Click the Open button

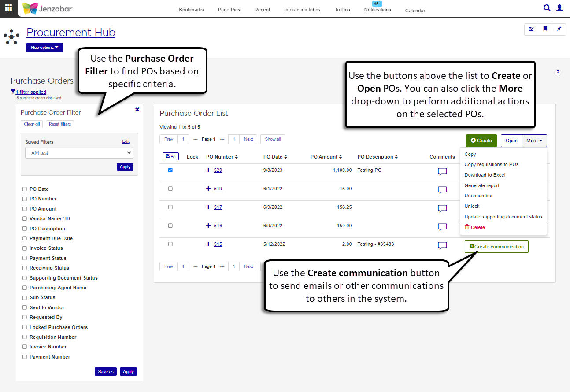pyautogui.click(x=511, y=141)
